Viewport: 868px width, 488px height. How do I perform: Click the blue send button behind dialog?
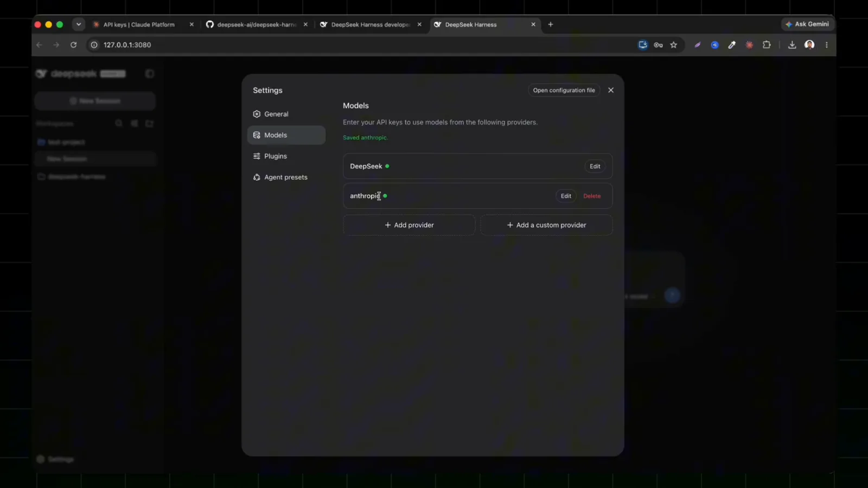click(672, 295)
